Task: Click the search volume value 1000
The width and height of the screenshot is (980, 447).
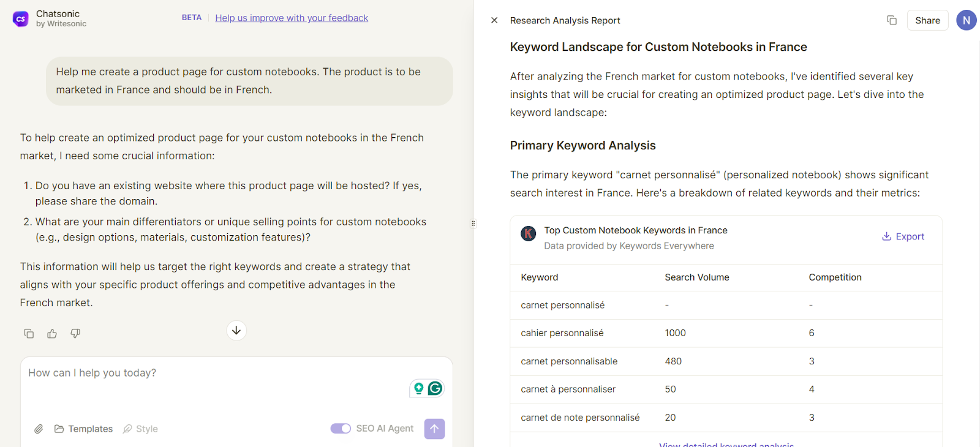Action: click(x=675, y=333)
